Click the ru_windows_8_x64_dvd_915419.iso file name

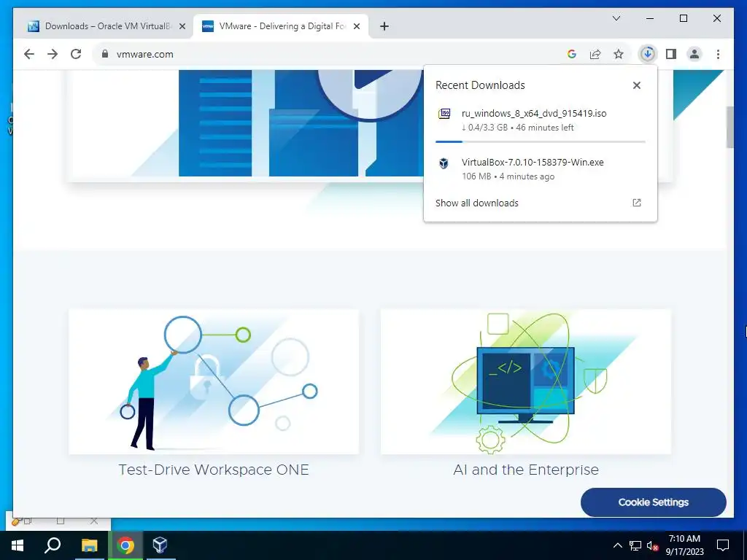(533, 113)
